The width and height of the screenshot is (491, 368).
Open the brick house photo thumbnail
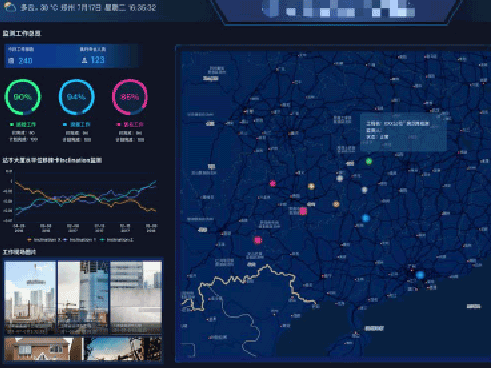pyautogui.click(x=43, y=349)
